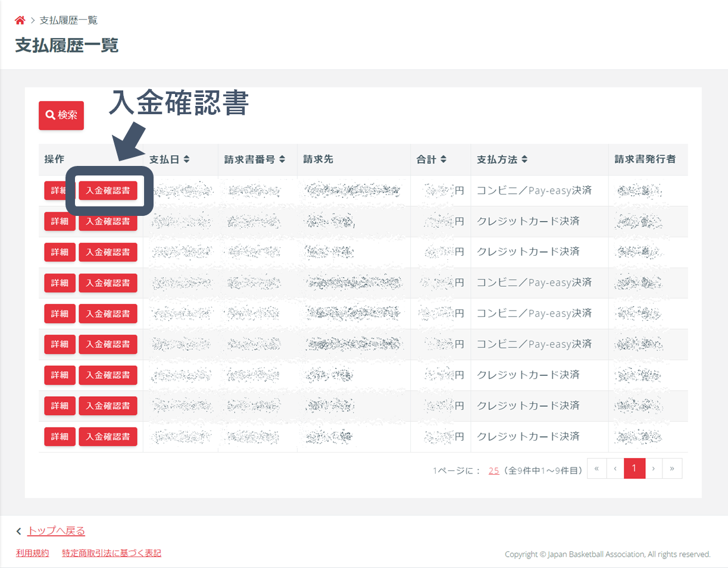This screenshot has height=568, width=728.
Task: Open 入金確認書 for the last row
Action: tap(108, 437)
